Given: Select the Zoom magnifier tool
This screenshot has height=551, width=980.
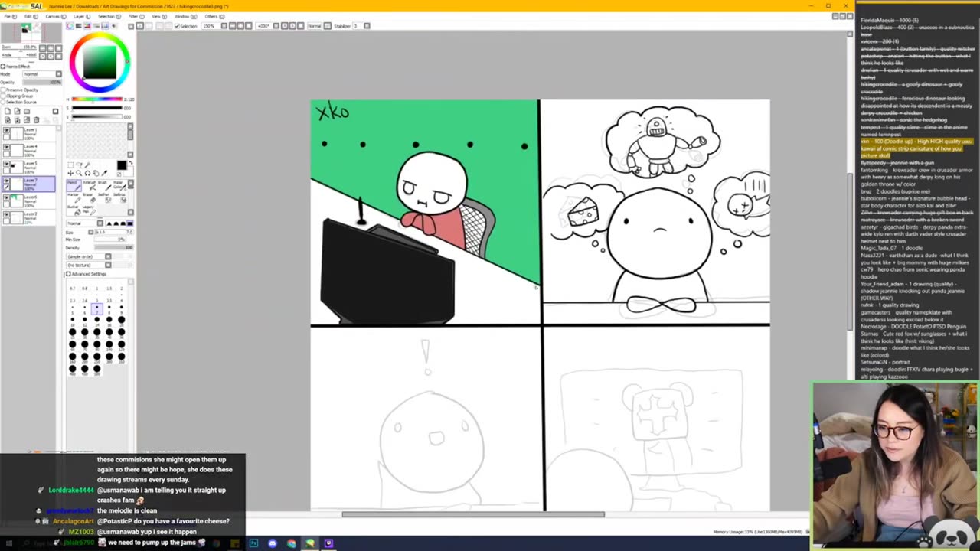Looking at the screenshot, I should [79, 173].
